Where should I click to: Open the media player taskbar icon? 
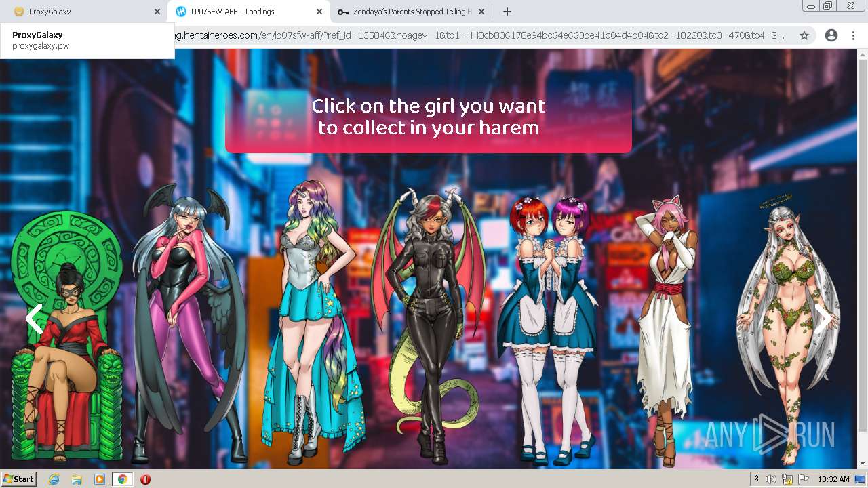tap(100, 479)
